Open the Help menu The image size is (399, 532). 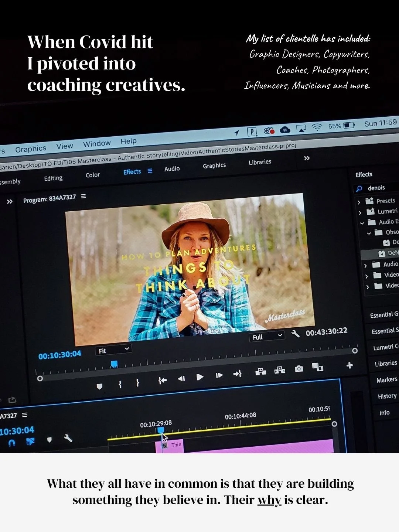129,141
